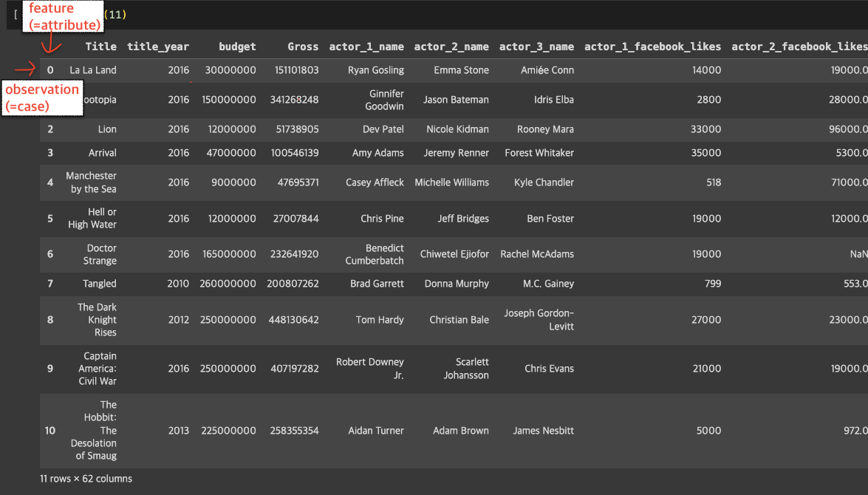
Task: Click the actor_1_facebook_likes column header
Action: click(x=652, y=47)
